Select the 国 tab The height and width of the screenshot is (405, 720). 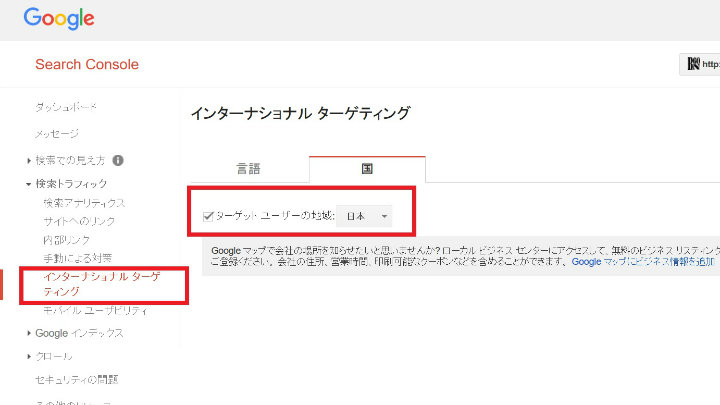[x=367, y=169]
